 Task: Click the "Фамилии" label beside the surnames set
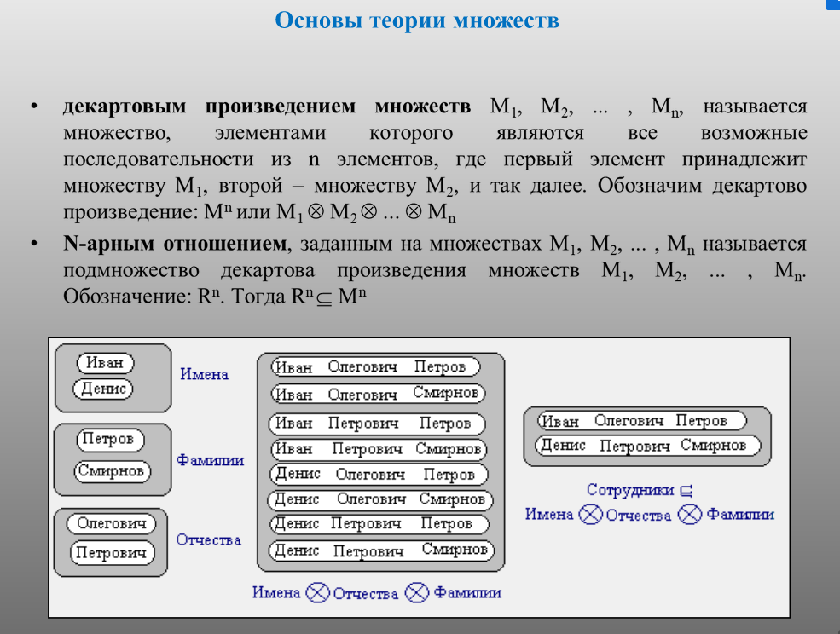[x=210, y=460]
